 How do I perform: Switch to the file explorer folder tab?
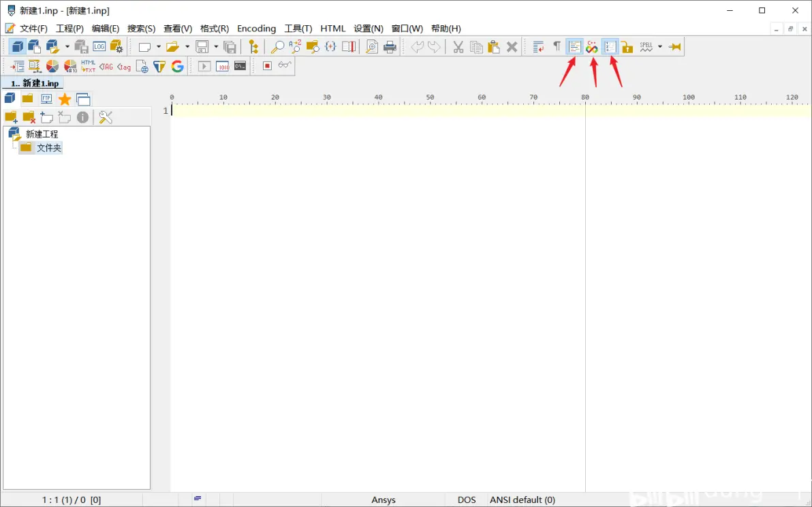tap(27, 98)
